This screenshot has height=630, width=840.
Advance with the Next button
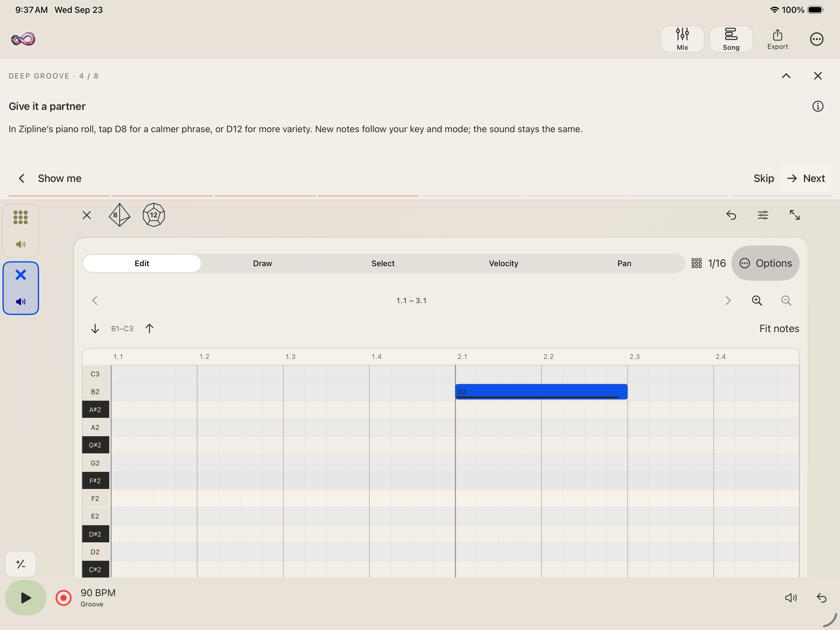point(806,179)
